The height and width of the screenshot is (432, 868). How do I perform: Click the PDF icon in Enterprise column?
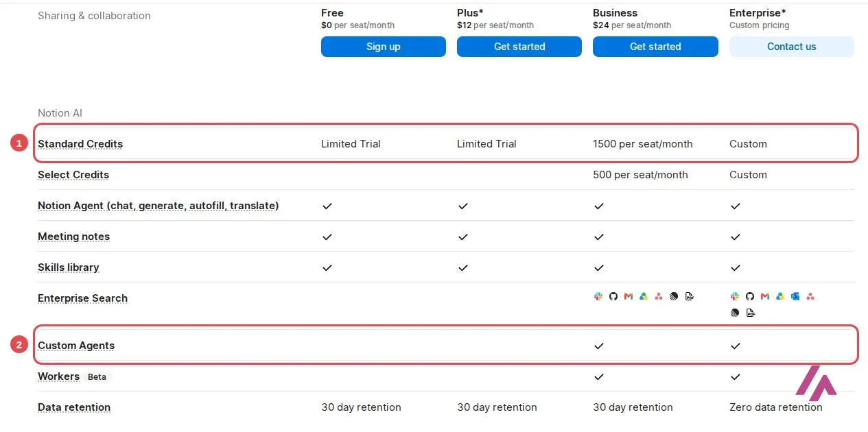click(750, 313)
